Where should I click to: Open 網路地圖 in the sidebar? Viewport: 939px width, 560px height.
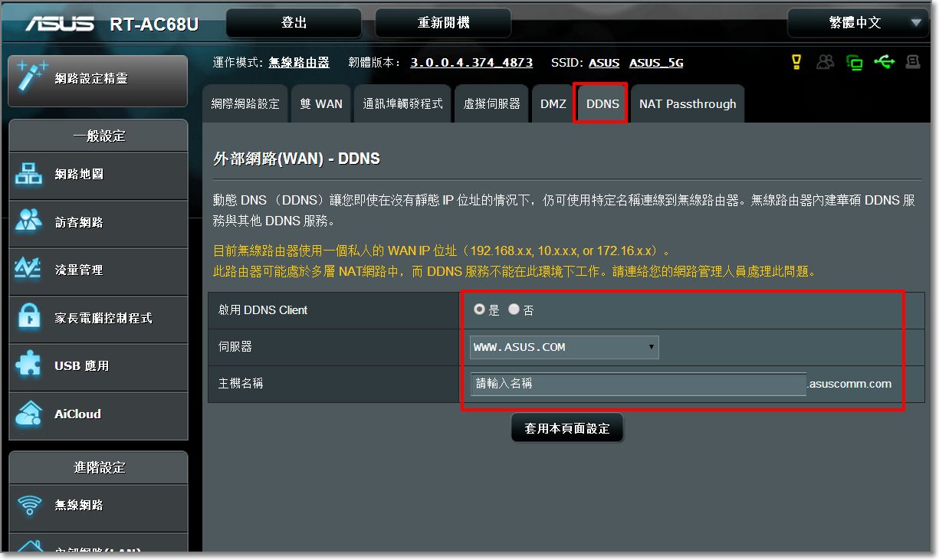(98, 175)
